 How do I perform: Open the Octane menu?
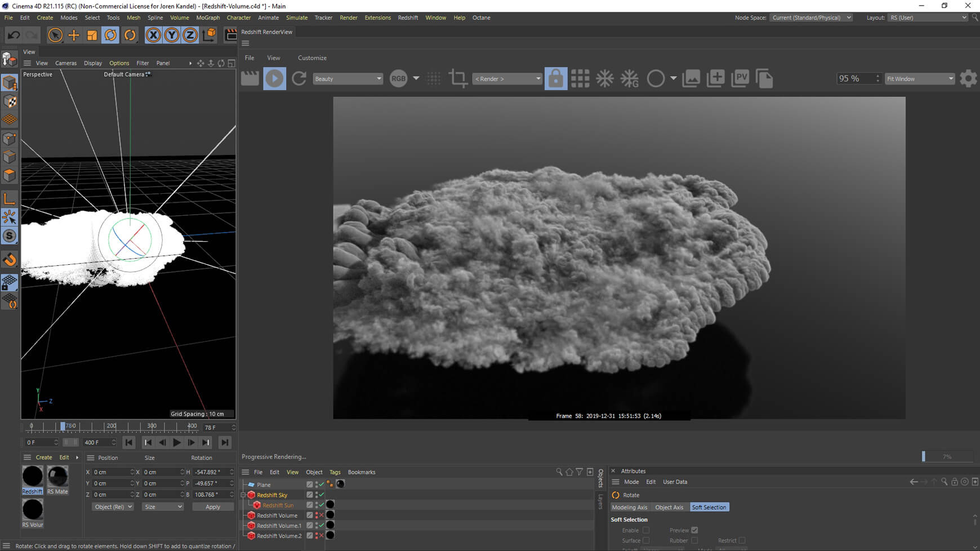coord(481,17)
